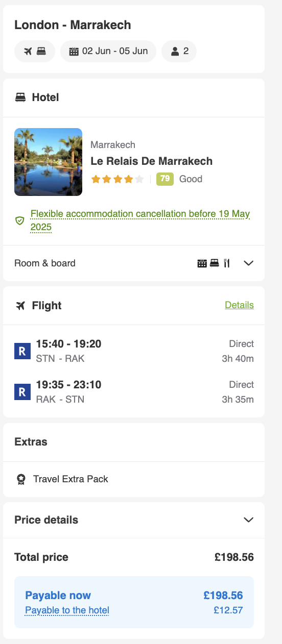Open flight Details link

pyautogui.click(x=239, y=305)
